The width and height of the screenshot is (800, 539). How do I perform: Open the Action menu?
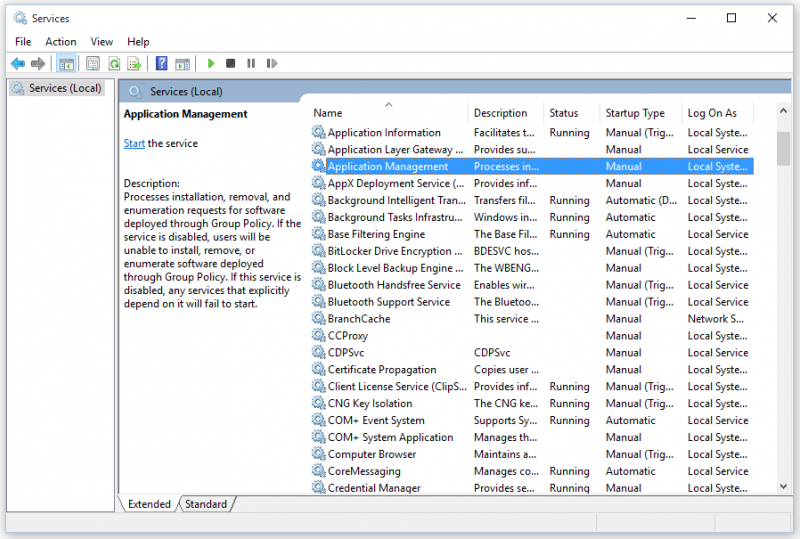[x=61, y=42]
